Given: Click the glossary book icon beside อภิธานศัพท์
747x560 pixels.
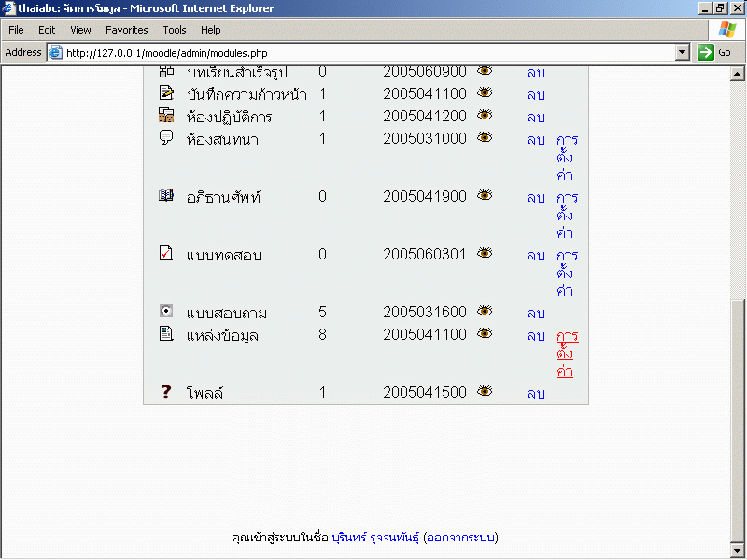Looking at the screenshot, I should (166, 196).
